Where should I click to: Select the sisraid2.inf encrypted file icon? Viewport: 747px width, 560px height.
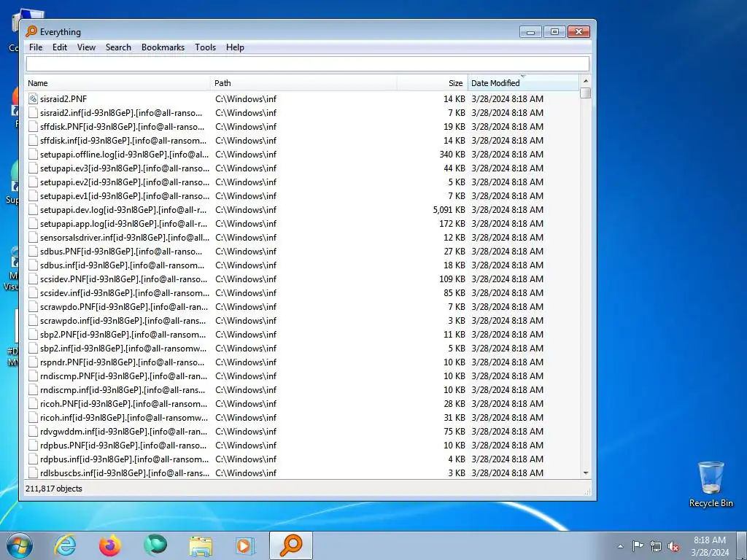pyautogui.click(x=33, y=113)
